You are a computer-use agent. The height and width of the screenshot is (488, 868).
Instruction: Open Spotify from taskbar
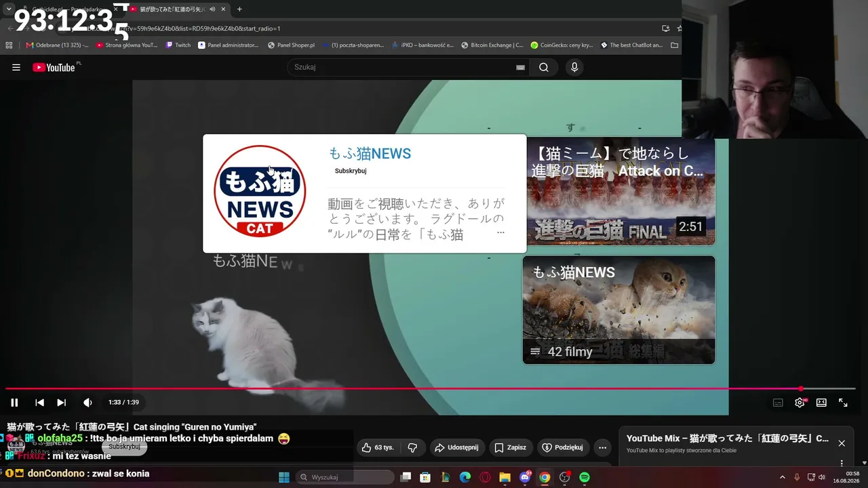pos(585,477)
